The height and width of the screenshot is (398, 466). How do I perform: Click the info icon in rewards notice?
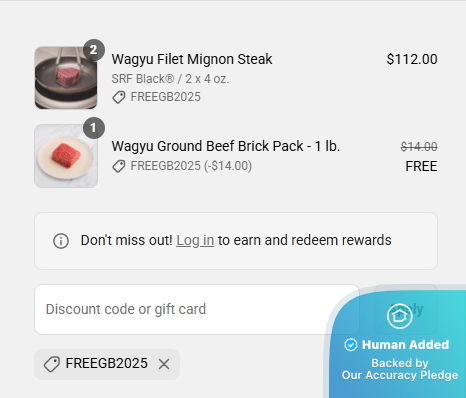pyautogui.click(x=61, y=241)
